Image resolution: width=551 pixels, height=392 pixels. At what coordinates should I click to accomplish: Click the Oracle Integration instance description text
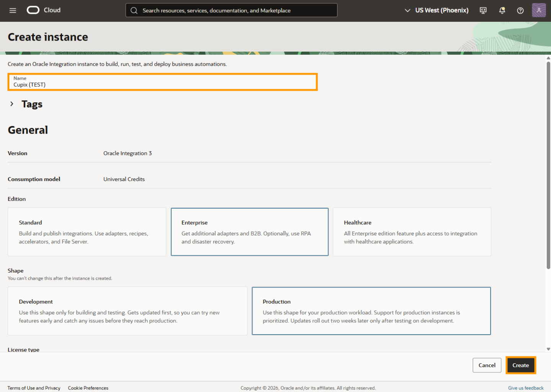coord(117,64)
